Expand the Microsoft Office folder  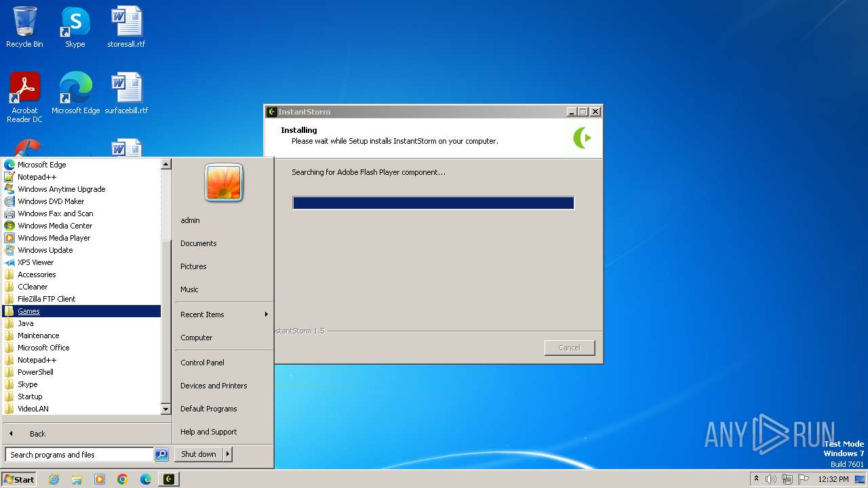point(81,348)
